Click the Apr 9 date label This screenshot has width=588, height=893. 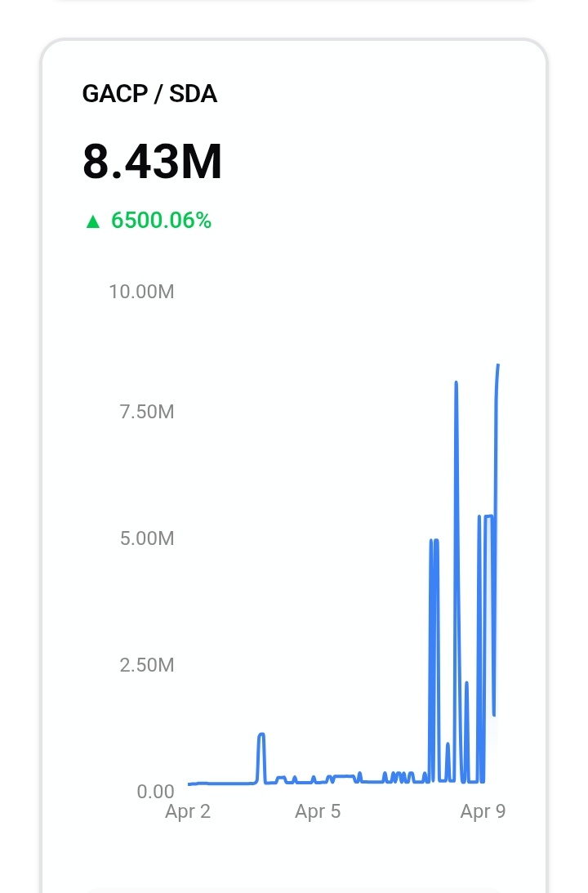(x=483, y=811)
